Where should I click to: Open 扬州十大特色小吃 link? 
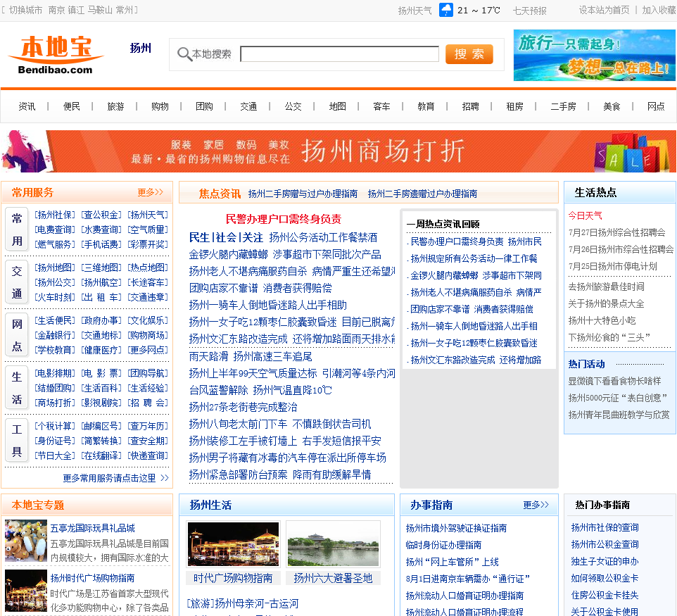tap(602, 320)
